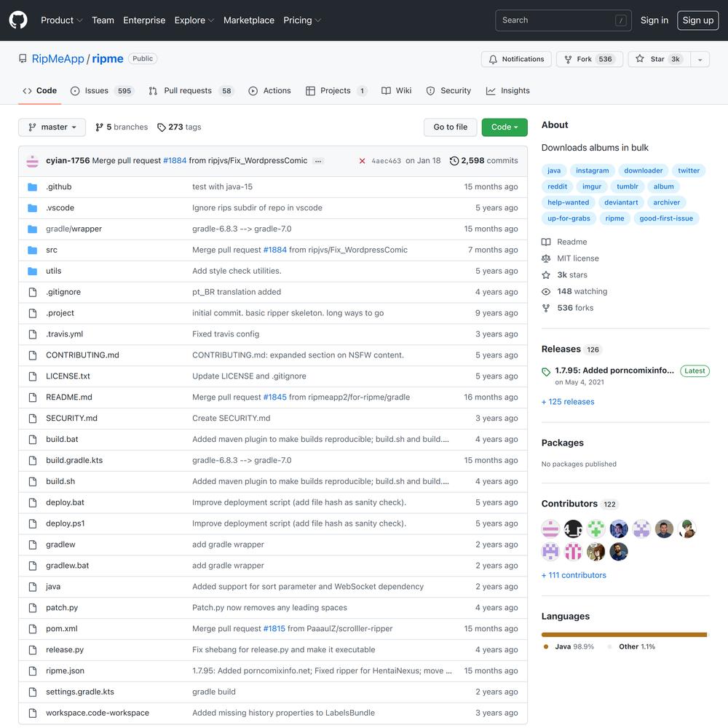Click the release tag icon for 1.7.95
This screenshot has width=728, height=728.
tap(546, 371)
